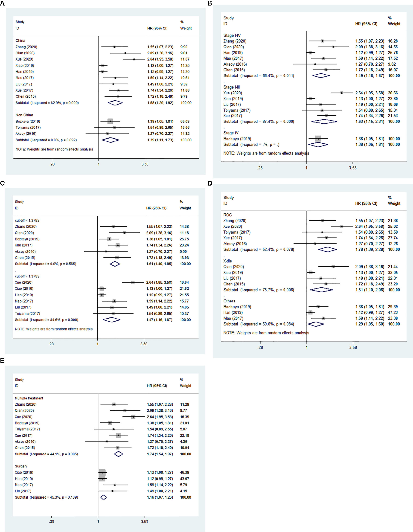This screenshot has width=413, height=532.
Task: Click the weight value 9.01
Action: click(184, 53)
